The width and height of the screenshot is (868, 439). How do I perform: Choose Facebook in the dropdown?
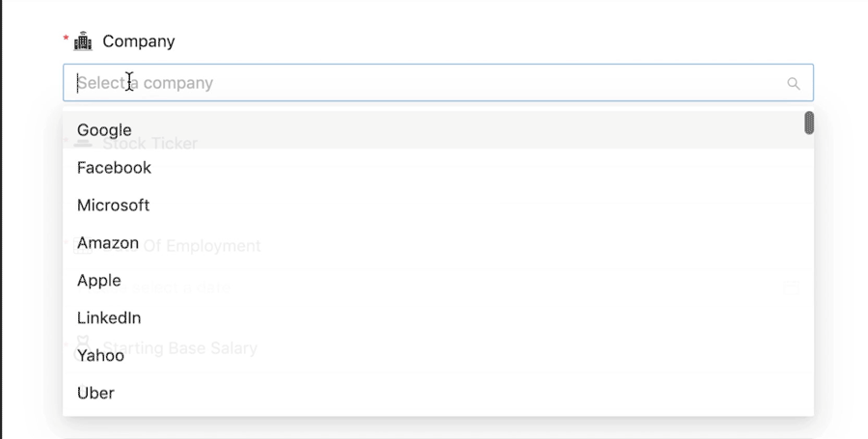tap(114, 168)
